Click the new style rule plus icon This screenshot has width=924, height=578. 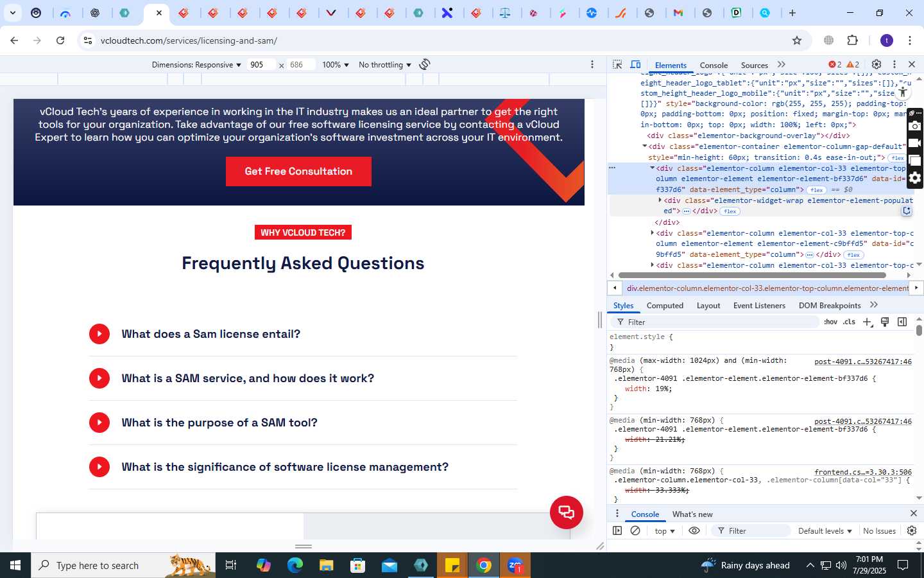click(x=868, y=322)
